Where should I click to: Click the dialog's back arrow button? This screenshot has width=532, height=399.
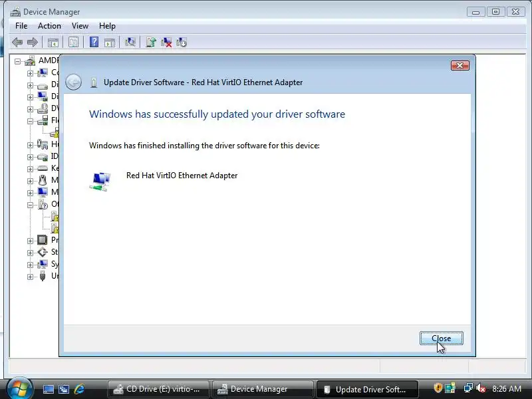pyautogui.click(x=73, y=82)
